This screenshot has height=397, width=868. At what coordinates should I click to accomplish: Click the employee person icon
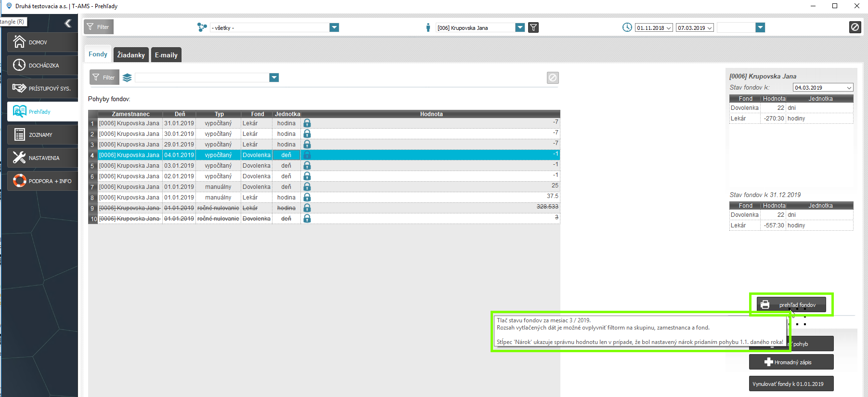(428, 27)
